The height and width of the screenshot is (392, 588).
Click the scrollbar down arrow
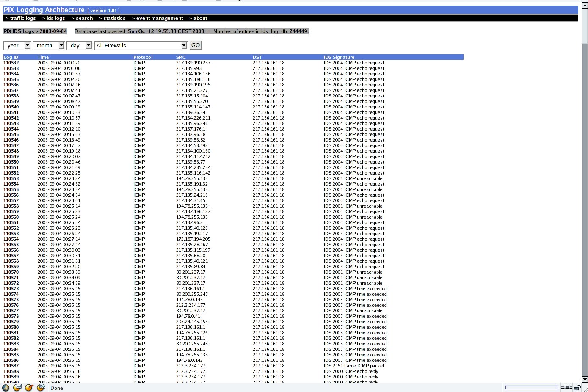pyautogui.click(x=585, y=380)
